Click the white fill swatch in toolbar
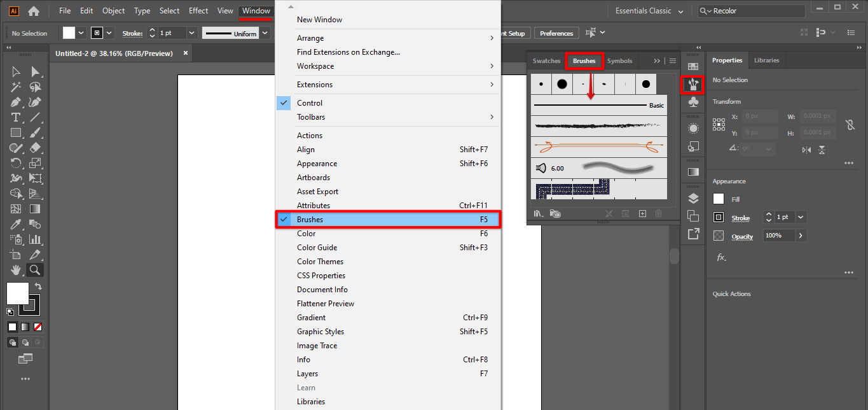Screen dimensions: 868x410 [x=17, y=294]
